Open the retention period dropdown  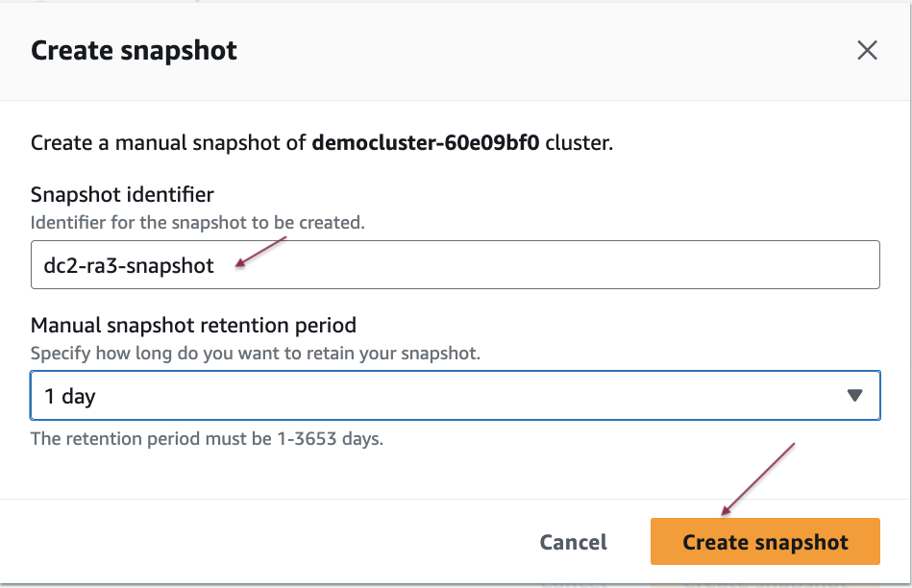(455, 396)
